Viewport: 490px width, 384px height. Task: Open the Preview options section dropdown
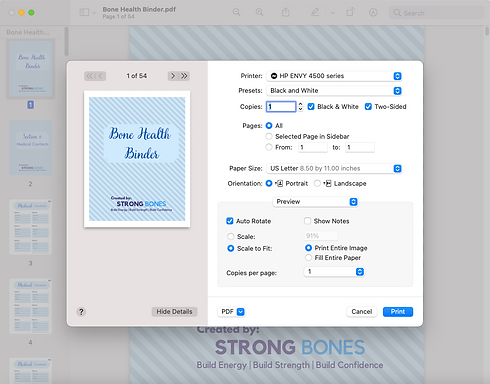pyautogui.click(x=315, y=202)
